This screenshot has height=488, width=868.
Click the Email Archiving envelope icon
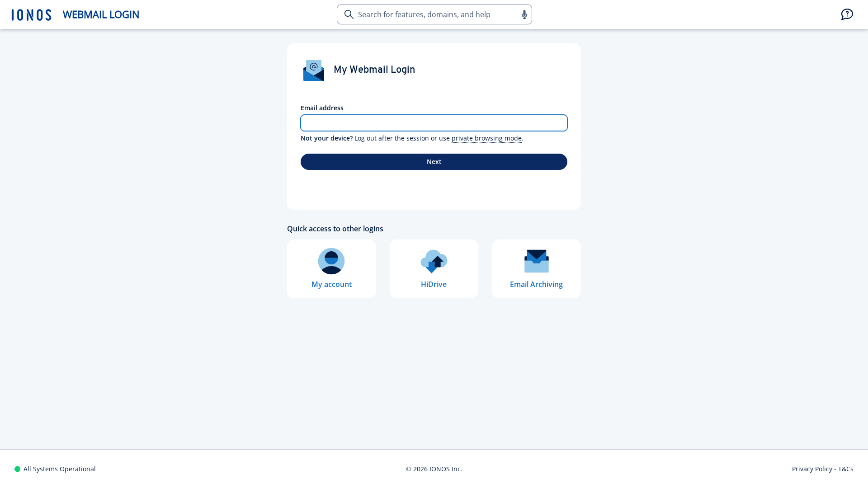pos(537,261)
